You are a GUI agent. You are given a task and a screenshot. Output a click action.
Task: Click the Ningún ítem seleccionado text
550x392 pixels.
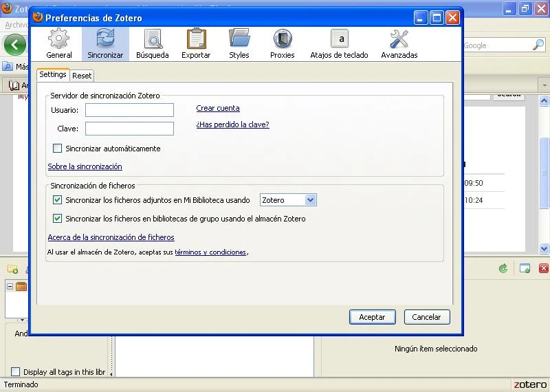click(436, 349)
